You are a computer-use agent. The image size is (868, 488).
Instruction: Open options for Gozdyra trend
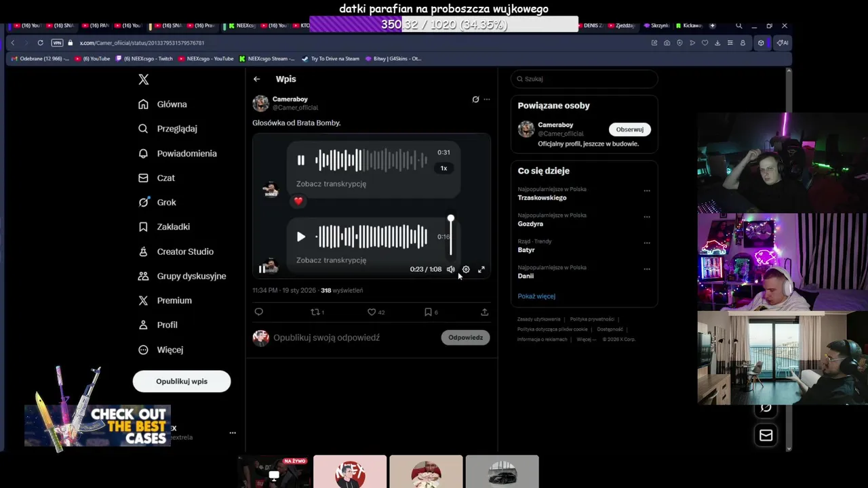click(646, 217)
